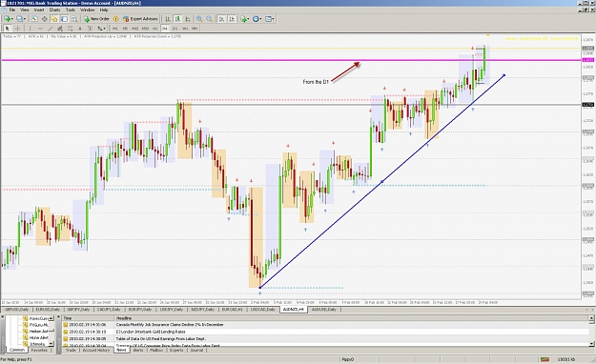Viewport: 596px width, 364px height.
Task: Click Navigator list scroll-down arrow
Action: tap(51, 343)
